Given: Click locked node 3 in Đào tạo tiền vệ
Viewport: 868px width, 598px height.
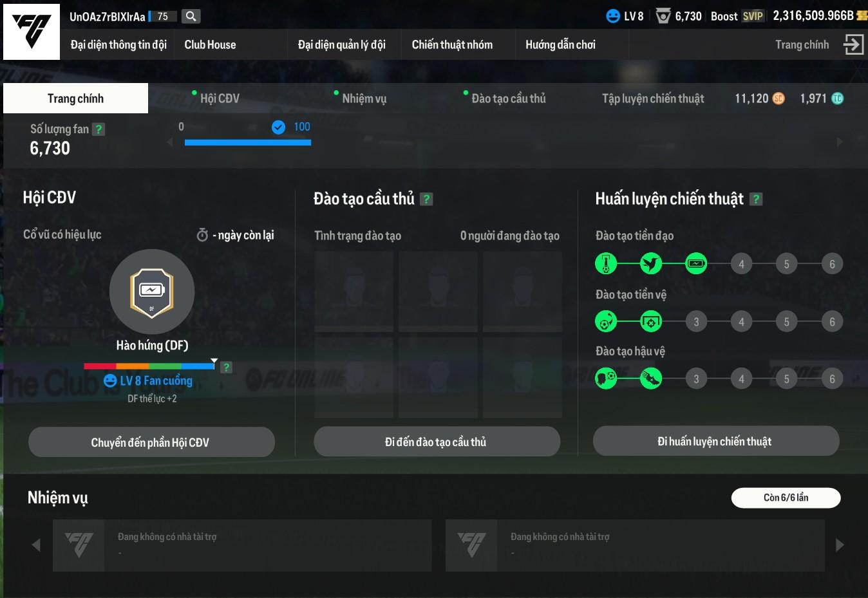Looking at the screenshot, I should coord(696,321).
